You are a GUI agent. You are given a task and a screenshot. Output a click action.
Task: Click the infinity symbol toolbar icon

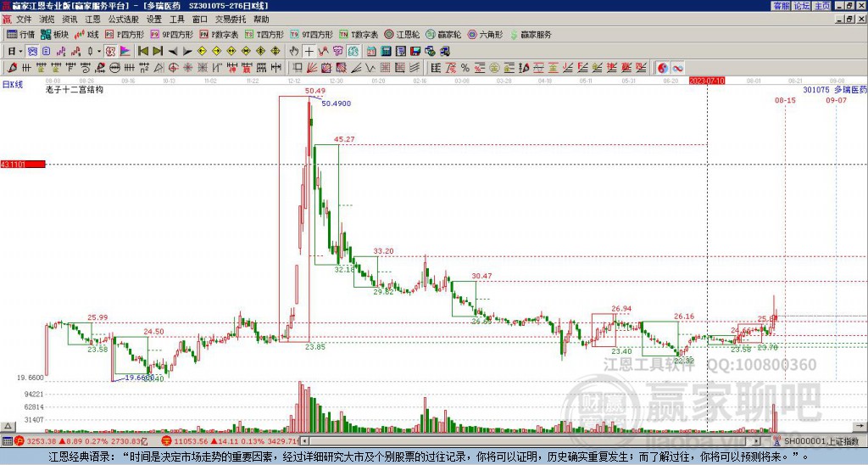pyautogui.click(x=677, y=68)
